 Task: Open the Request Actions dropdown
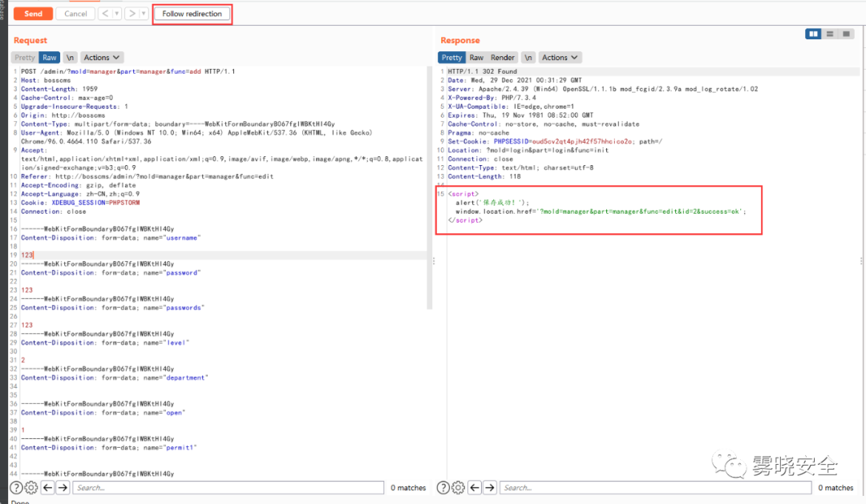102,58
